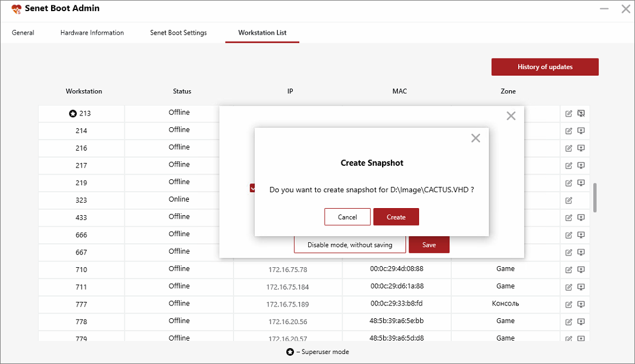Edit workstation 778 using its pencil icon
The height and width of the screenshot is (364, 635).
[x=568, y=321]
